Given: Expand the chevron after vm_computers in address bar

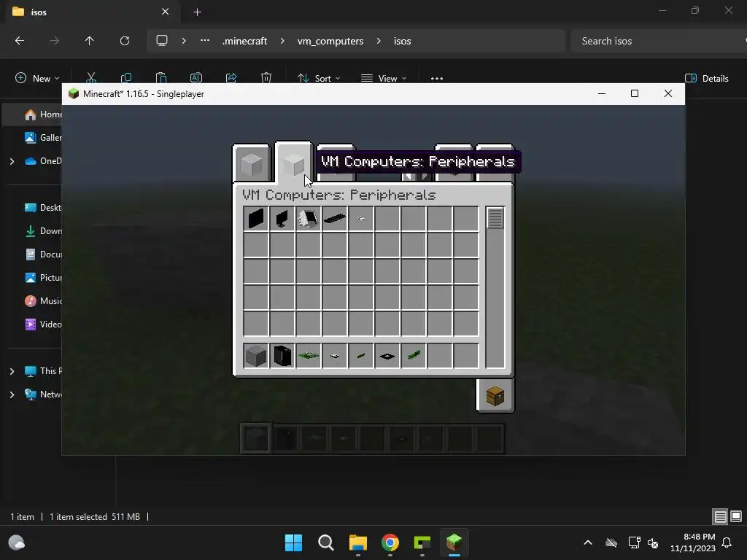Looking at the screenshot, I should (379, 41).
